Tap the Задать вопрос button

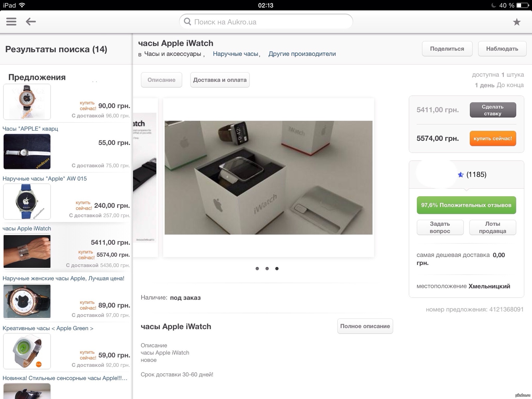pos(440,227)
